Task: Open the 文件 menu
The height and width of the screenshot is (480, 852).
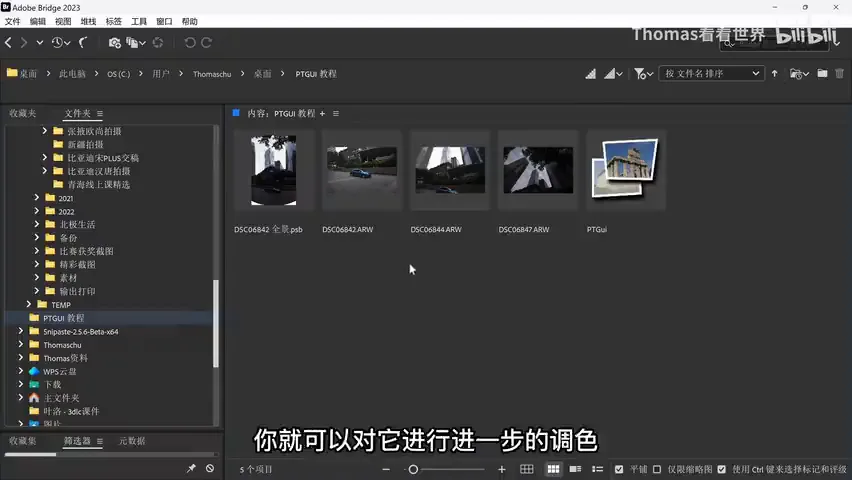Action: coord(12,21)
